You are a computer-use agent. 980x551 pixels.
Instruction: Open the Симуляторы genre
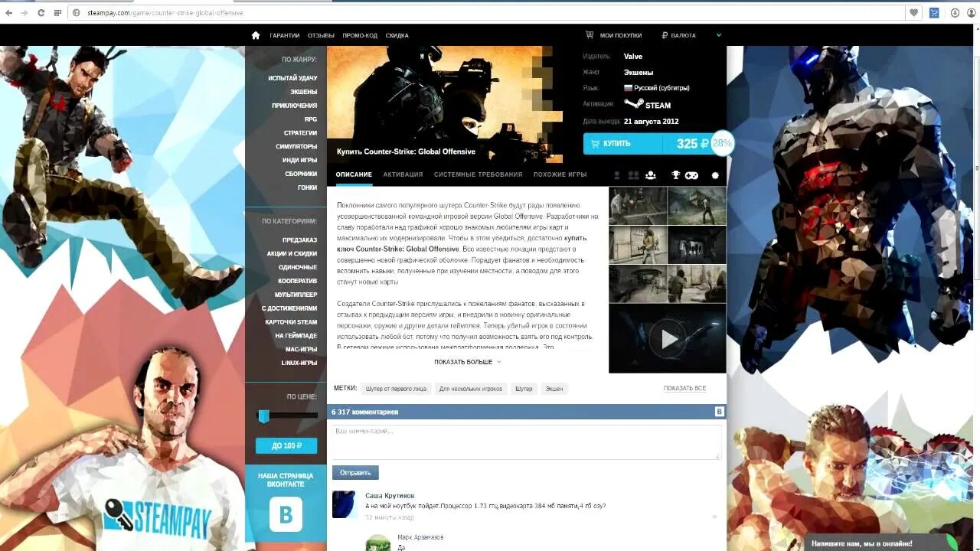point(296,146)
